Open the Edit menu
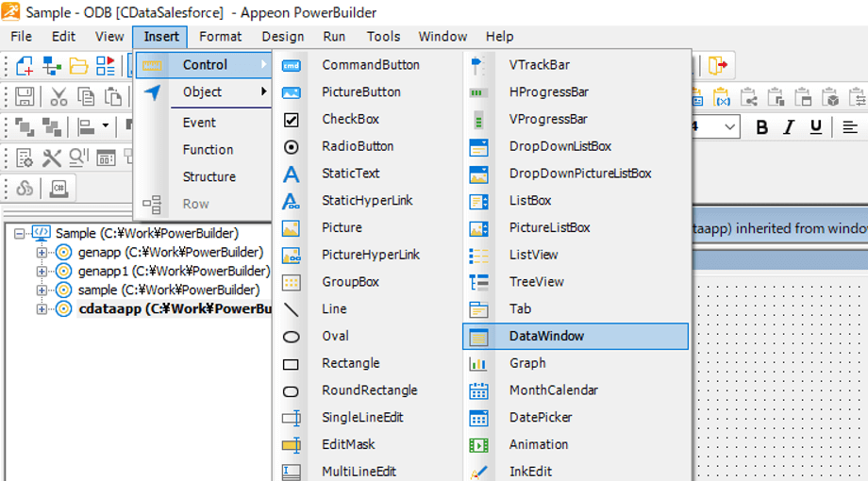The height and width of the screenshot is (481, 868). coord(63,37)
